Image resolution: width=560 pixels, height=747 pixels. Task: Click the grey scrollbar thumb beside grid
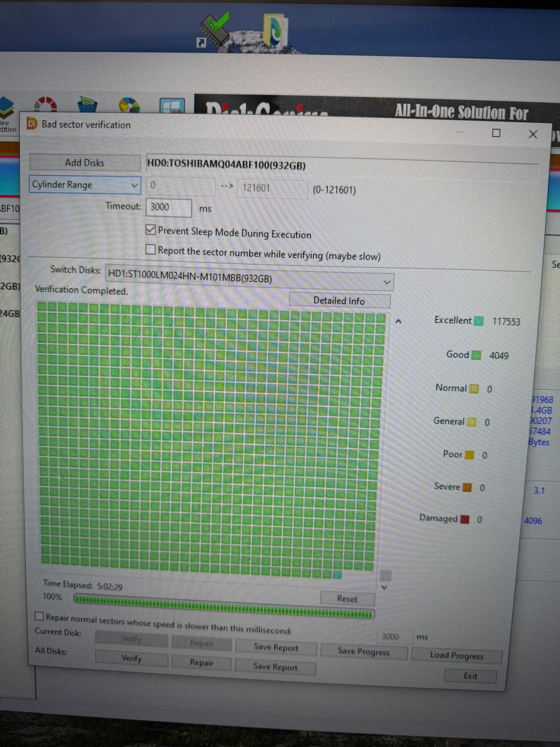(x=385, y=575)
